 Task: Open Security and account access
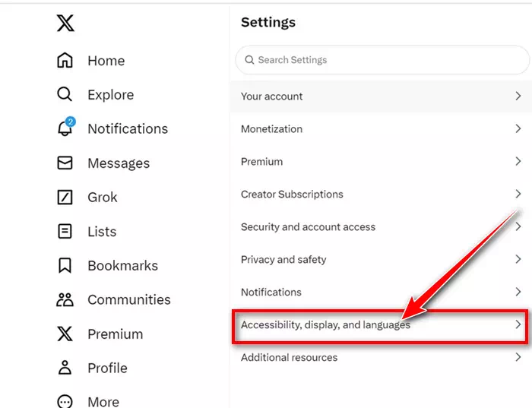click(x=381, y=227)
